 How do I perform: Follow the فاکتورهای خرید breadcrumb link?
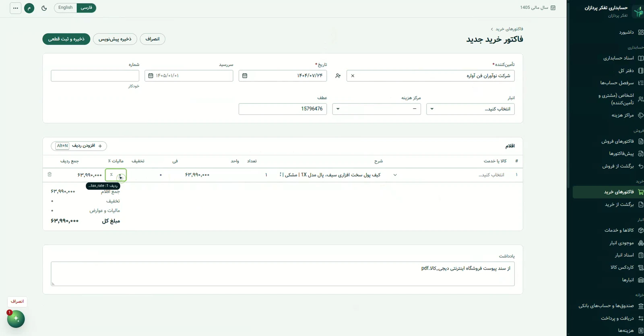click(509, 29)
